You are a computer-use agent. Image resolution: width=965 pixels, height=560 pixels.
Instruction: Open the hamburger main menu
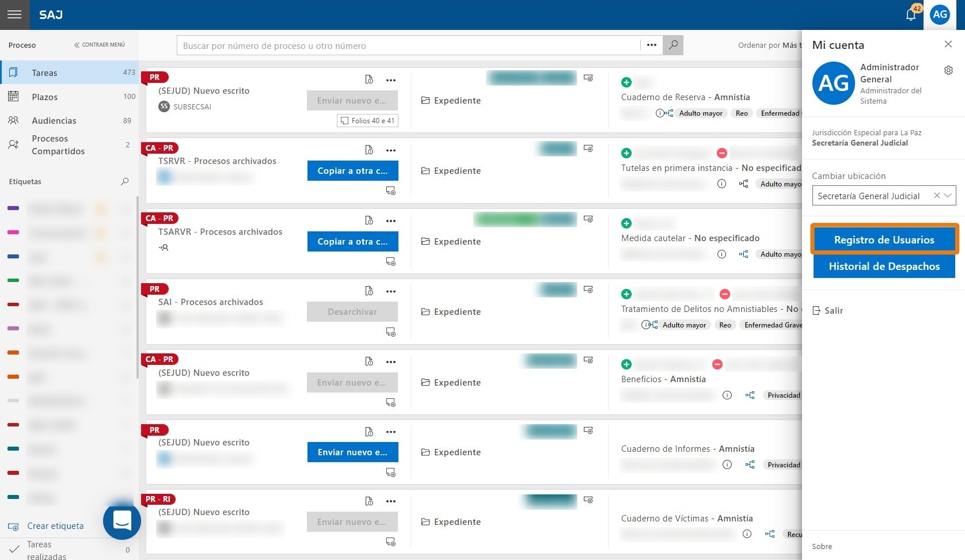(14, 14)
